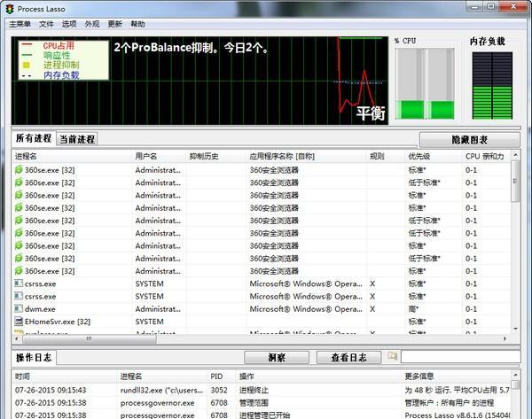Viewport: 532px width, 419px height.
Task: Select the rundll32.exe log entry
Action: (x=262, y=390)
